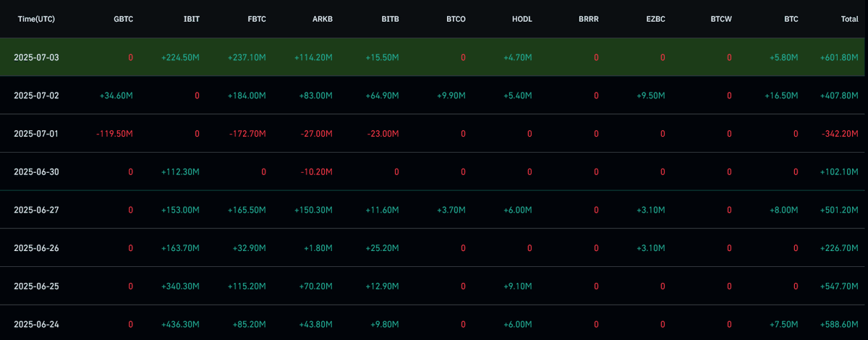Click the +102.10M total value
Viewport: 868px width, 340px height.
[839, 171]
